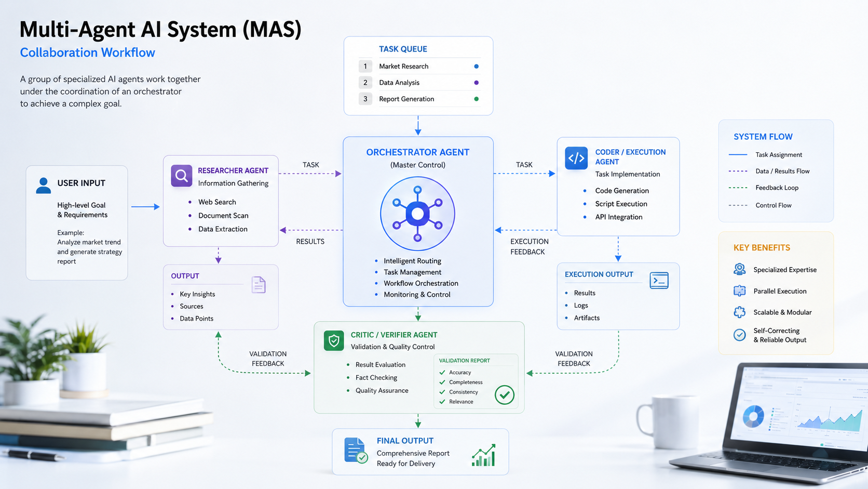Image resolution: width=868 pixels, height=489 pixels.
Task: Click the Critic Verifier shield icon
Action: click(334, 341)
